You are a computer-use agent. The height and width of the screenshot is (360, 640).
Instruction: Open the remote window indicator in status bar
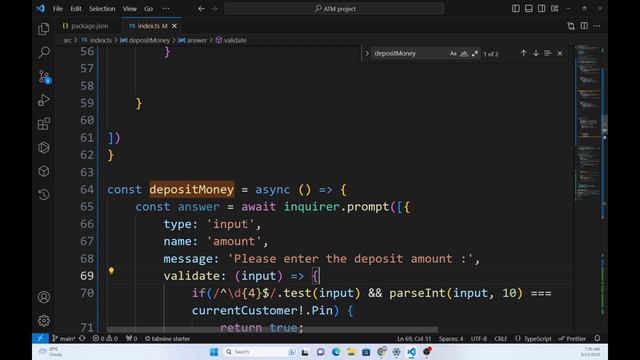tap(40, 338)
